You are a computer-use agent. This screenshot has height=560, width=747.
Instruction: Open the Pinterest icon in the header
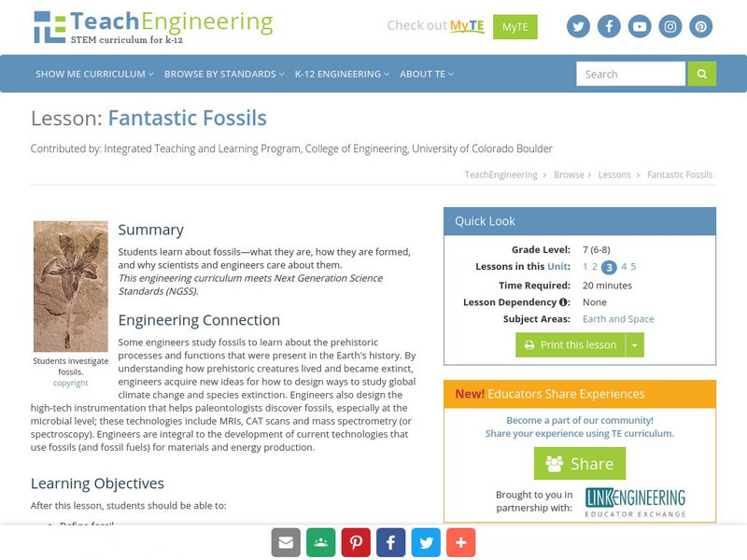coord(701,26)
